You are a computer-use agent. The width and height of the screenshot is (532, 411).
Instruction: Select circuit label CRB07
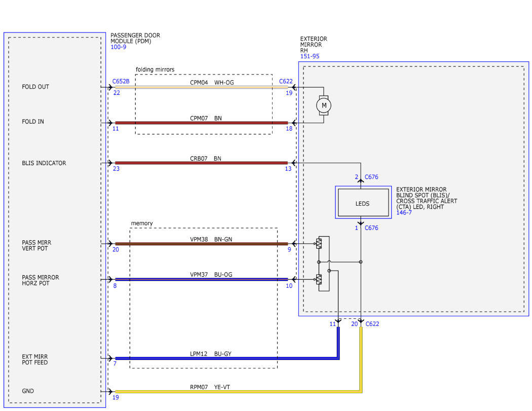[x=199, y=159]
